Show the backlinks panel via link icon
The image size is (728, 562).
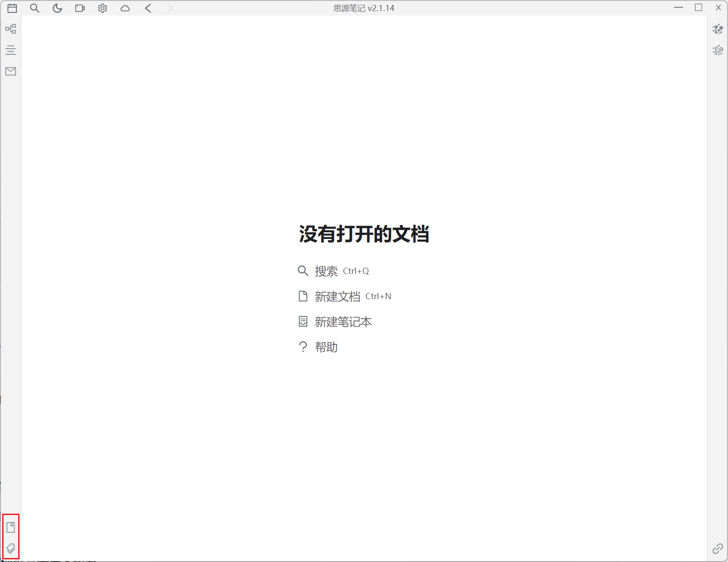tap(718, 549)
